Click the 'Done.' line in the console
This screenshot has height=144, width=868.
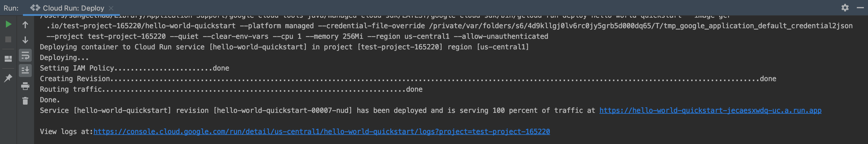[x=50, y=100]
